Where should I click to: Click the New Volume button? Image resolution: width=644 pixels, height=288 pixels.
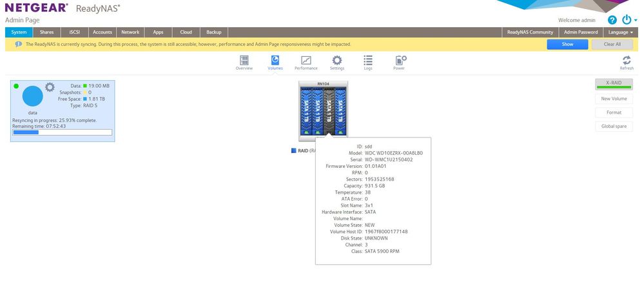point(614,99)
